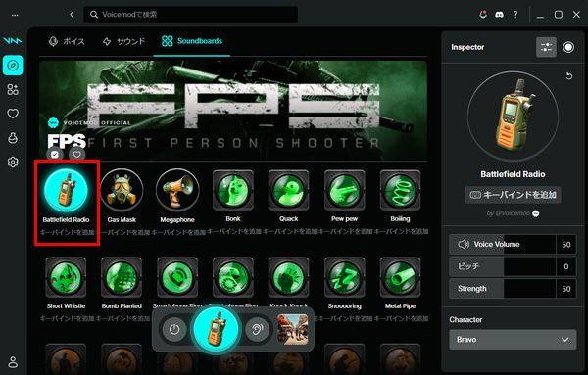Adjust the Voice Volume slider
588x375 pixels.
click(503, 244)
